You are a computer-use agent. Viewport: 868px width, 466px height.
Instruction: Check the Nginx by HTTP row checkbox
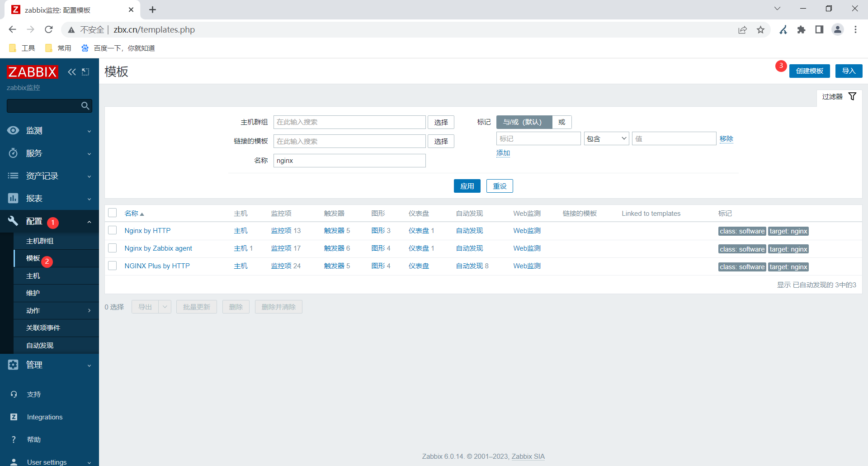(x=113, y=230)
